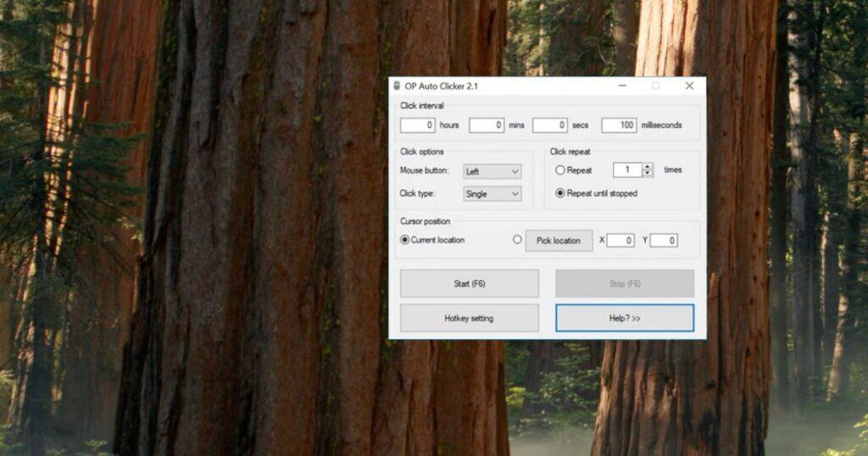This screenshot has width=868, height=456.
Task: Open Hotkey setting
Action: click(469, 318)
